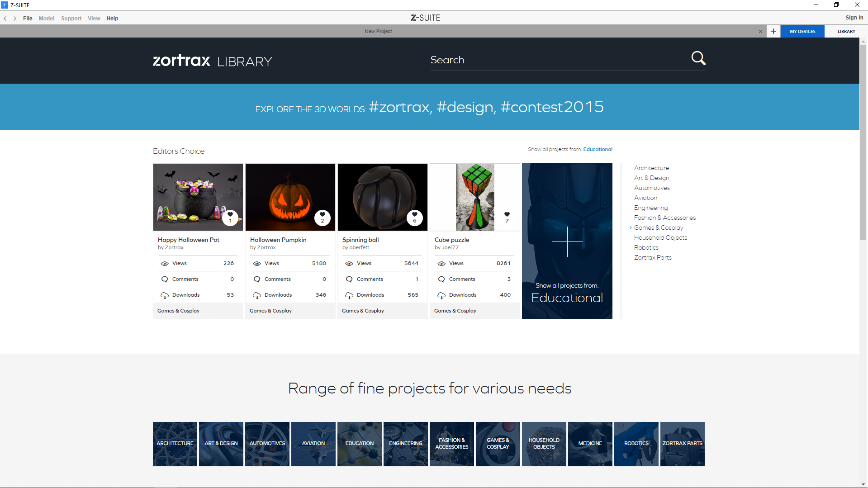Viewport: 868px width, 488px height.
Task: Go back with left arrow icon
Action: pos(5,19)
